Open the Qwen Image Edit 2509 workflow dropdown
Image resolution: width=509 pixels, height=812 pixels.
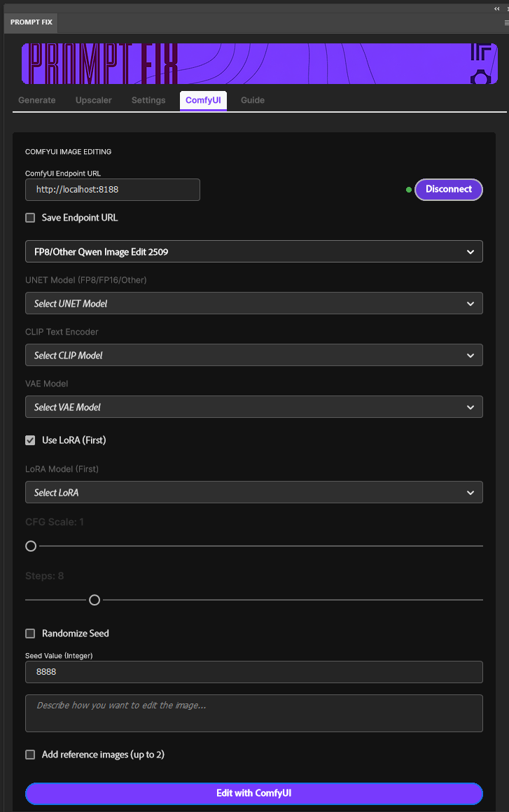[253, 251]
